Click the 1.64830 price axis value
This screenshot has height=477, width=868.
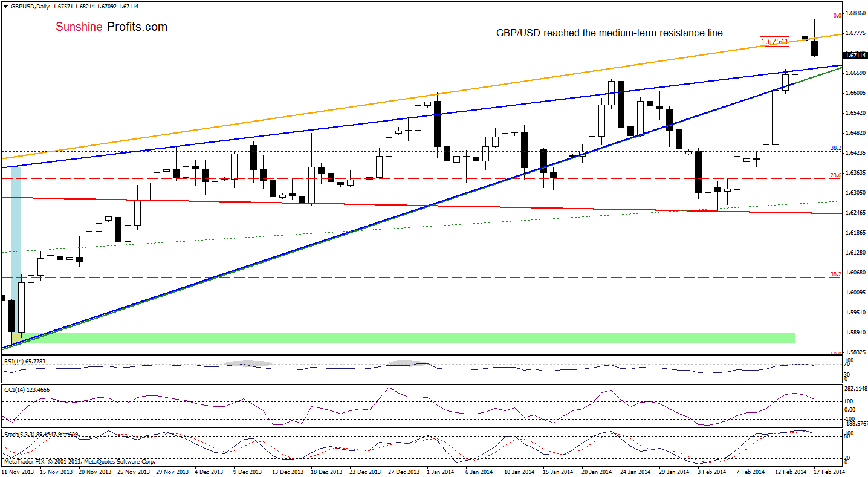tap(857, 132)
